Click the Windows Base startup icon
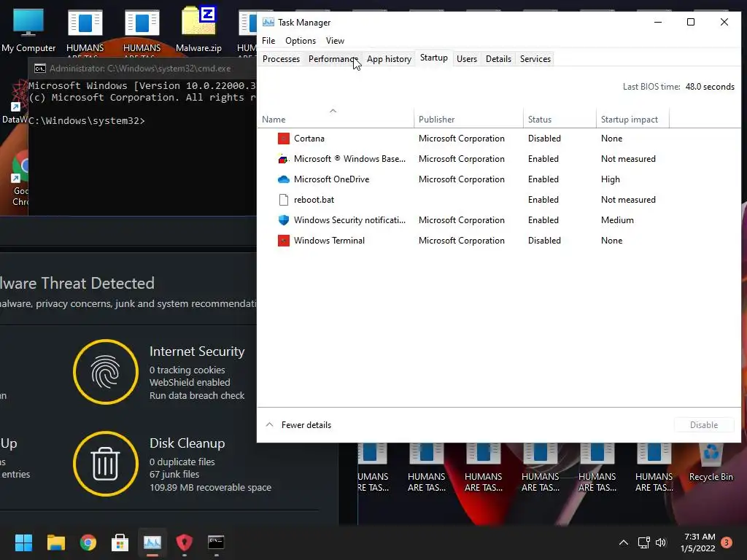 pos(283,159)
